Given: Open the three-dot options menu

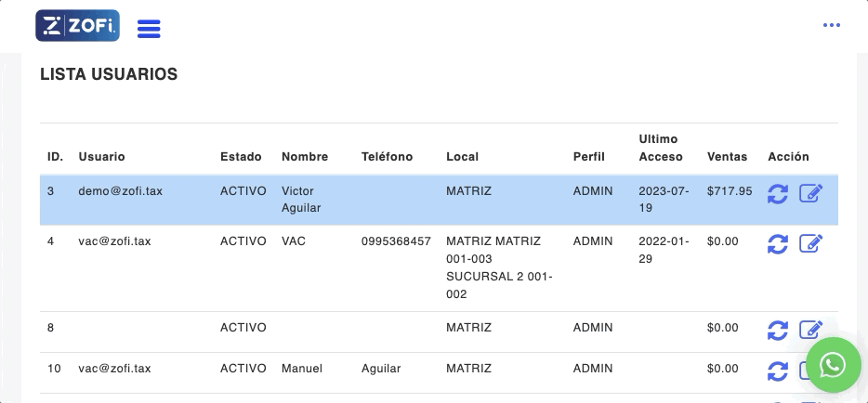Looking at the screenshot, I should click(831, 25).
